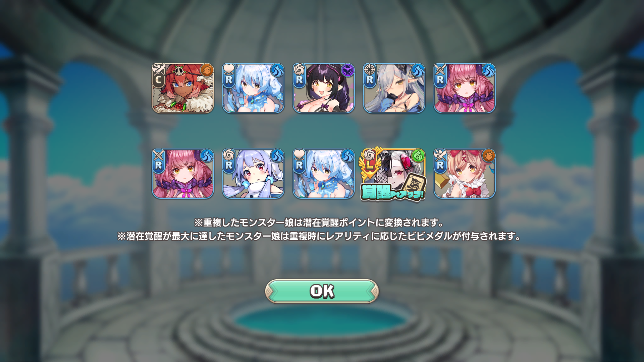Click the green OK button
This screenshot has height=362, width=644.
point(322,291)
